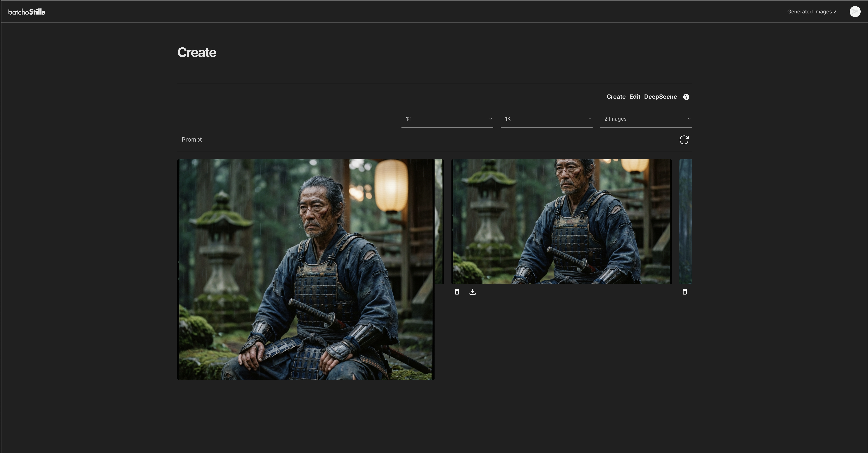Open the 1K resolution dropdown
Screen dimensions: 868x453
pos(546,119)
